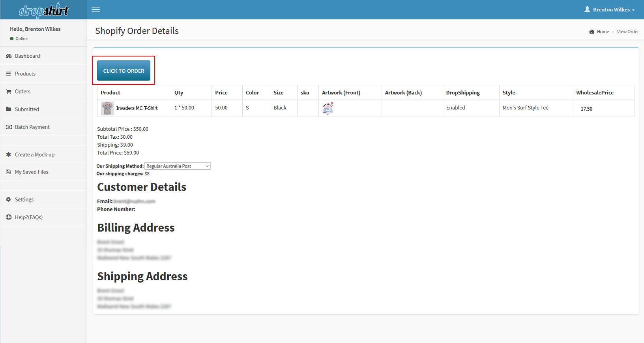The image size is (644, 343).
Task: Click the View Order breadcrumb
Action: (628, 32)
